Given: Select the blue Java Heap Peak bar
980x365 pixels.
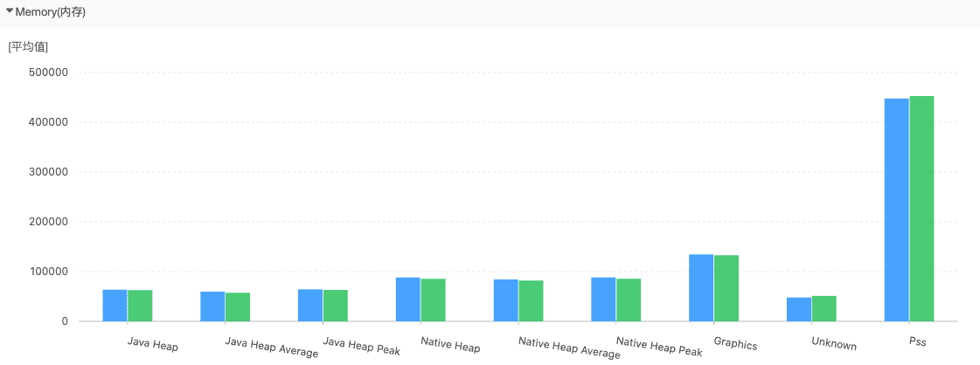Looking at the screenshot, I should (x=310, y=306).
